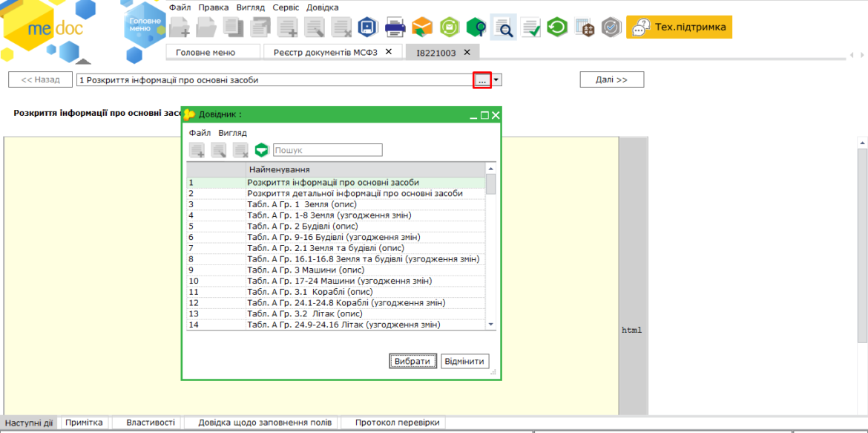Open the Примітка bottom tab
The height and width of the screenshot is (433, 868).
tap(84, 423)
